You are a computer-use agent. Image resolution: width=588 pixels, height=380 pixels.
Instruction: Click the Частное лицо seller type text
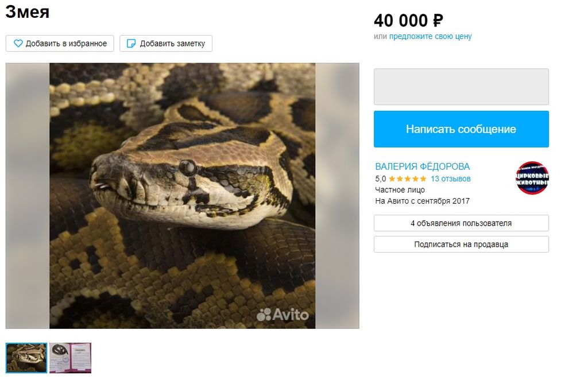[x=400, y=190]
